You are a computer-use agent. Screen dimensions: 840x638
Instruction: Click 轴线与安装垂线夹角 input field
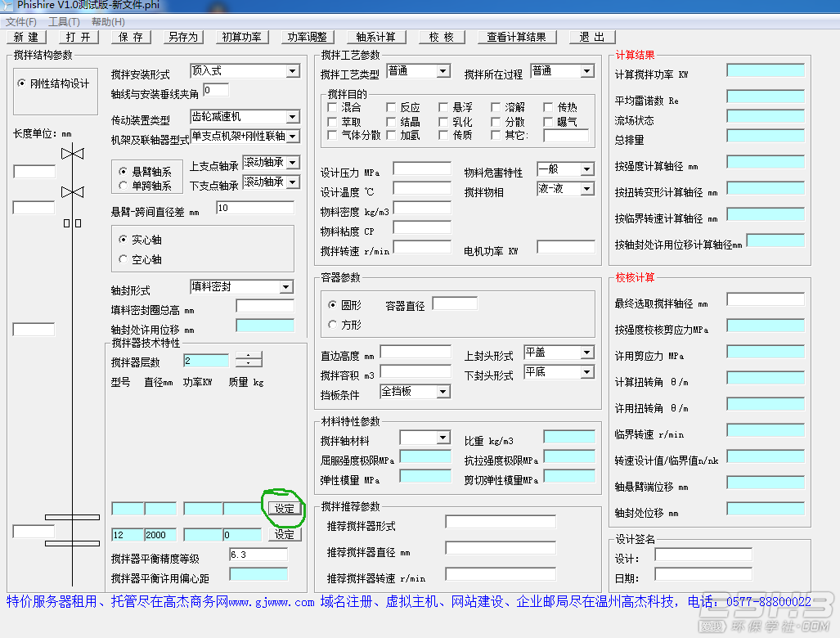click(x=216, y=90)
